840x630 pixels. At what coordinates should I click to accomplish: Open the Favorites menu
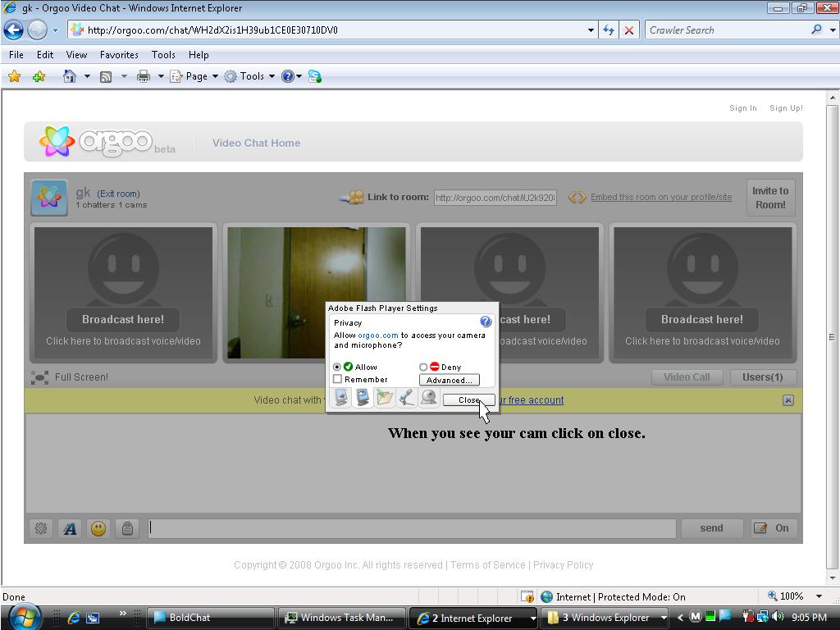tap(119, 55)
